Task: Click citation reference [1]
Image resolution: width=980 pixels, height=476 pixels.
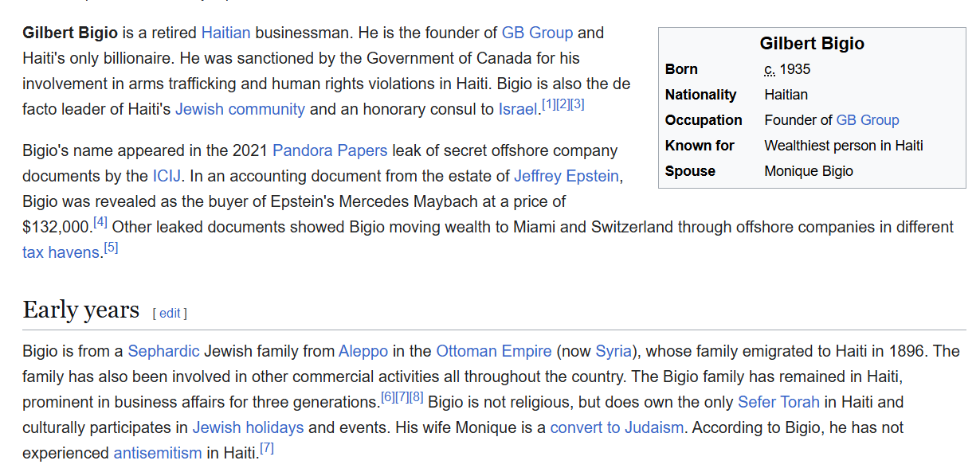Action: (x=548, y=104)
